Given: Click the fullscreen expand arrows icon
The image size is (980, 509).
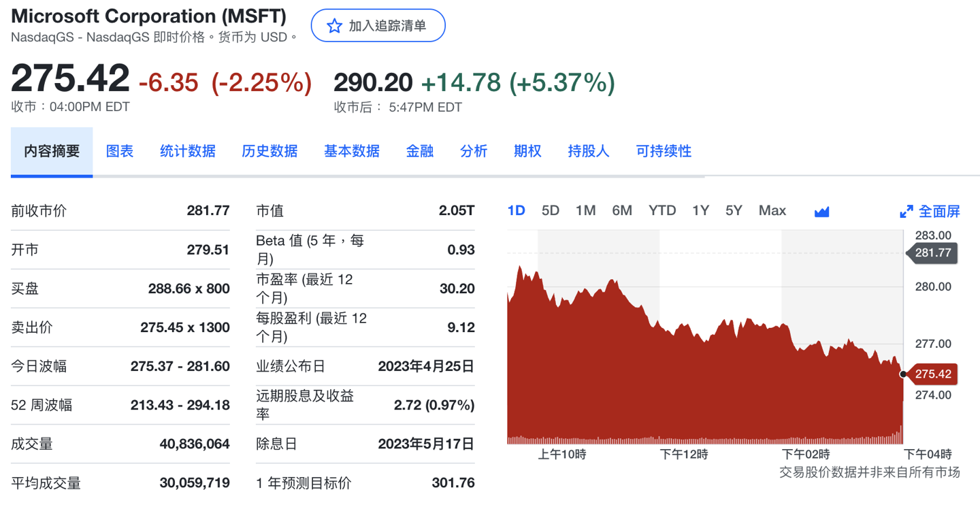Looking at the screenshot, I should coord(906,211).
